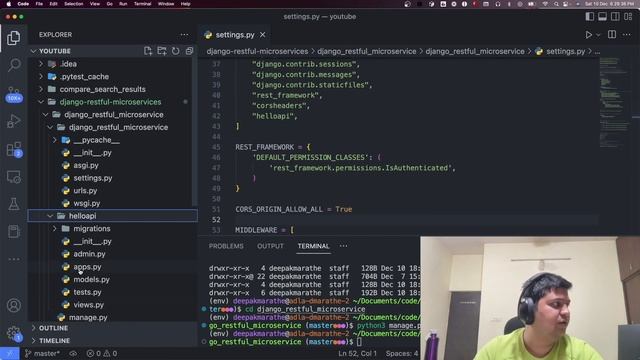This screenshot has width=640, height=360.
Task: Open errors and warnings status counter
Action: 102,353
